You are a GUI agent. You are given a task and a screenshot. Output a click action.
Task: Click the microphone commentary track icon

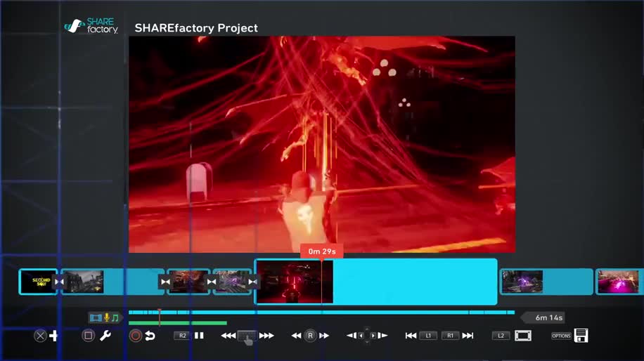tap(107, 317)
